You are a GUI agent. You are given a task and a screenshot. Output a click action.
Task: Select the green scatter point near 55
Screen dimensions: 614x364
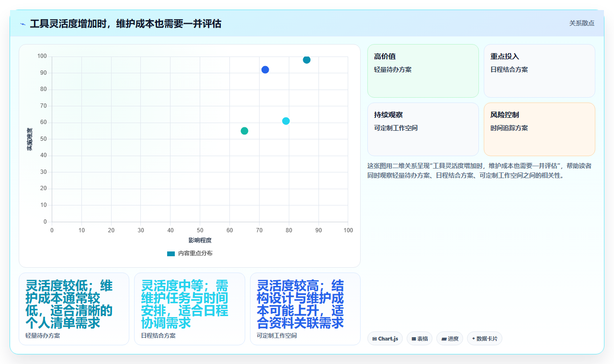tap(244, 131)
